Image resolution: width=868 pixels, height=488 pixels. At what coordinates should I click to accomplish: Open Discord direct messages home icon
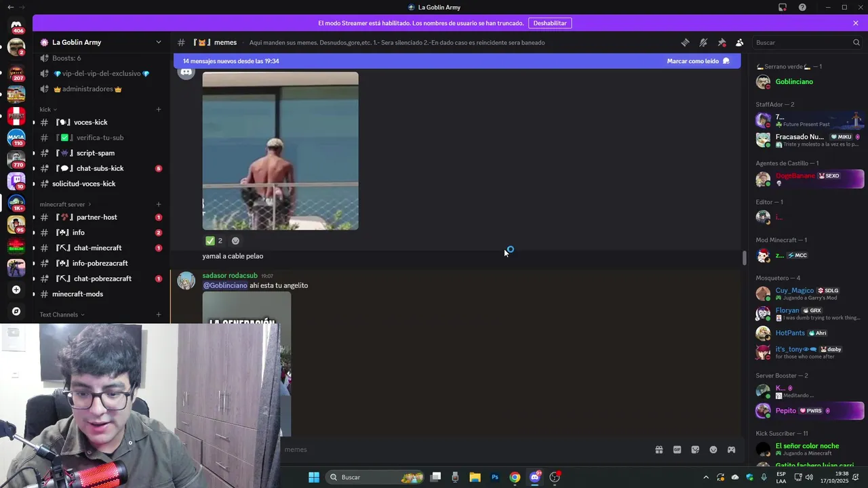coord(16,26)
